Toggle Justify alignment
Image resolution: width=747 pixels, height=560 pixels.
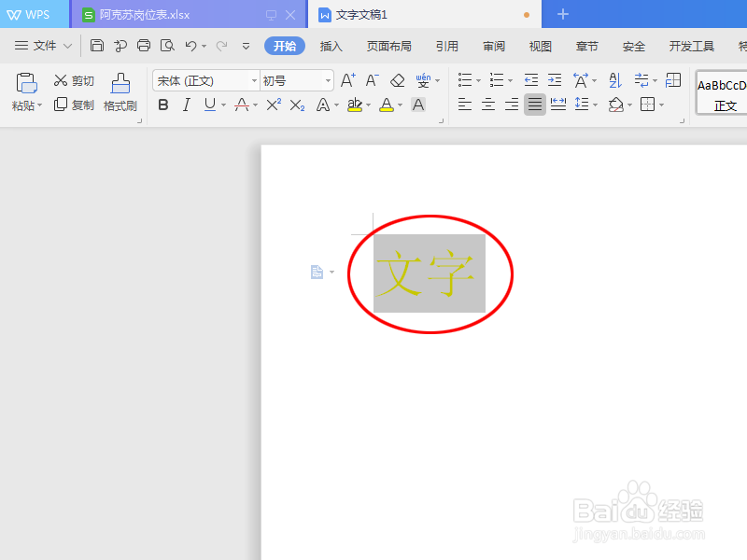(534, 104)
